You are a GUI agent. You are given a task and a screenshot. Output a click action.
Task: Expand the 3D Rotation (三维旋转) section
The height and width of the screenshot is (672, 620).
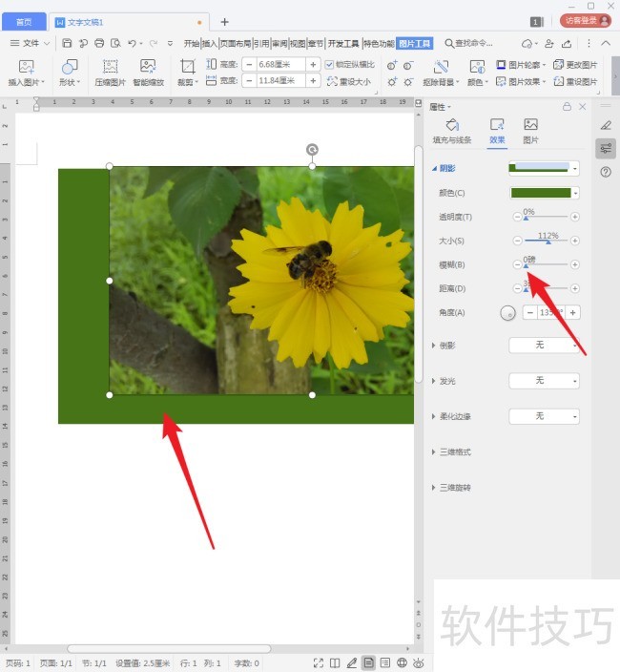433,487
